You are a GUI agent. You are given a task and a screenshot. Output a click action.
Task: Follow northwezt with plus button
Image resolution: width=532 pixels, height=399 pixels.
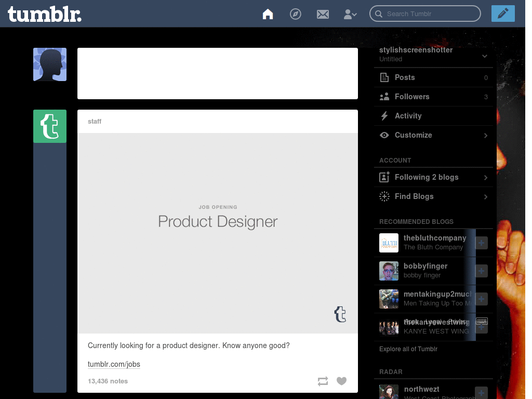[x=481, y=393]
